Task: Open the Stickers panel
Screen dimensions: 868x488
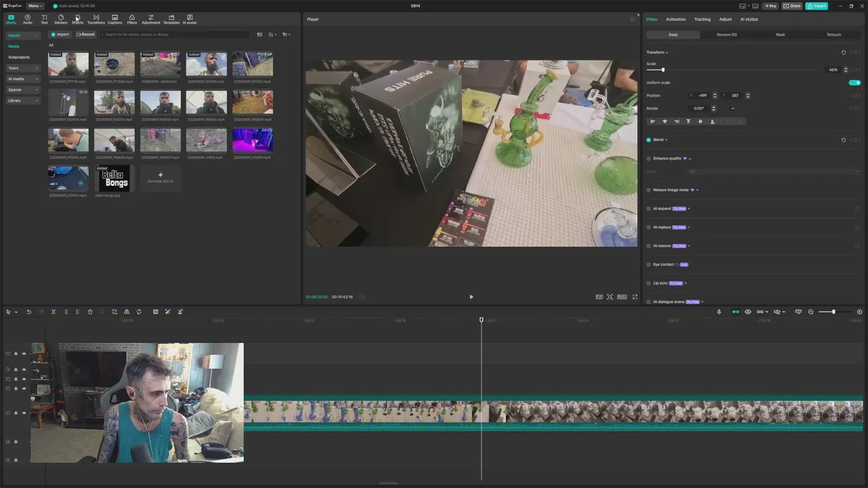Action: [60, 19]
